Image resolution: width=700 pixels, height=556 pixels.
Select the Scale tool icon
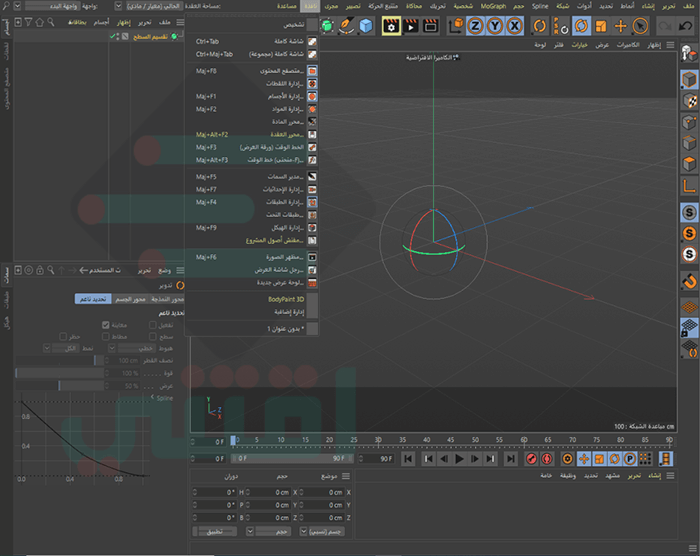pyautogui.click(x=601, y=26)
